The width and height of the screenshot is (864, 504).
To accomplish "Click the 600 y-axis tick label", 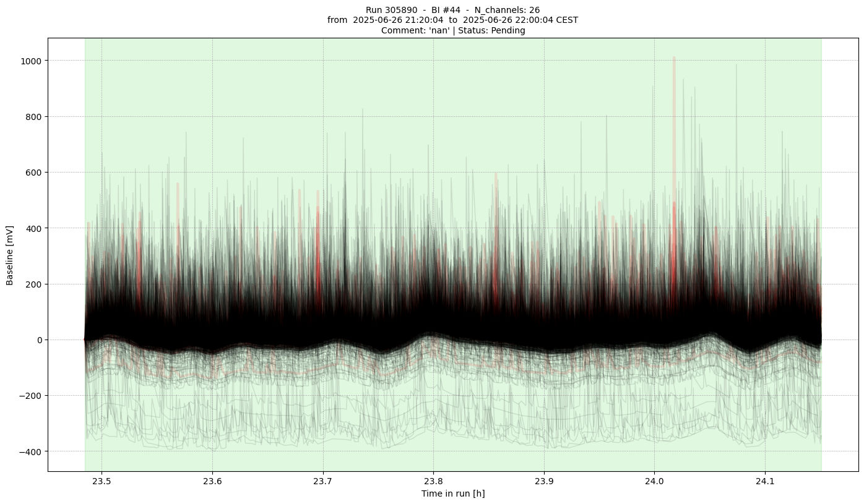I will 35,173.
